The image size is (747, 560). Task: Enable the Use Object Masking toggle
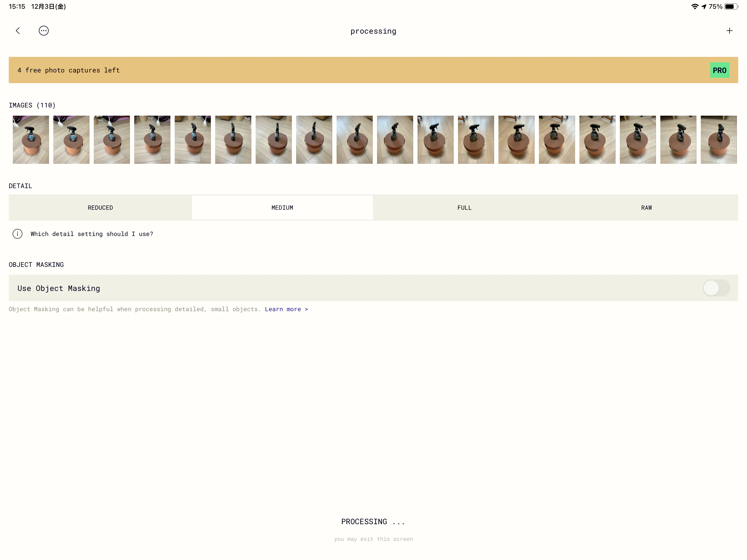(717, 288)
